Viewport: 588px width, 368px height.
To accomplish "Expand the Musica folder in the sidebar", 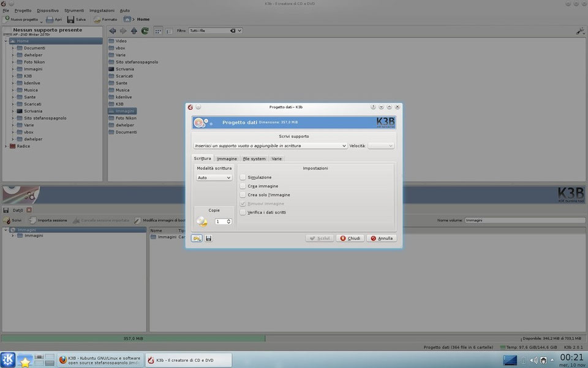I will tap(13, 90).
